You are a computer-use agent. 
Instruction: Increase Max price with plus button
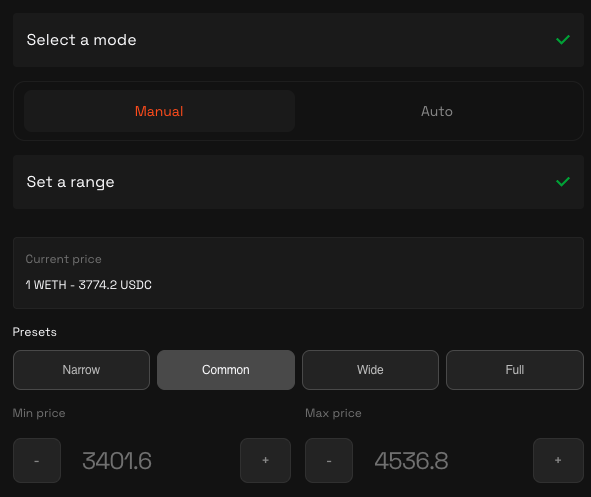coord(558,460)
